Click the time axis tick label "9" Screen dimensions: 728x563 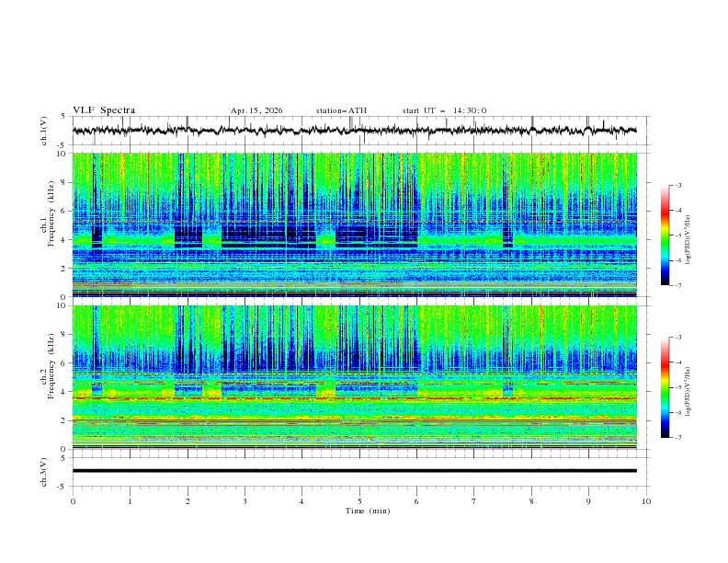coord(588,501)
